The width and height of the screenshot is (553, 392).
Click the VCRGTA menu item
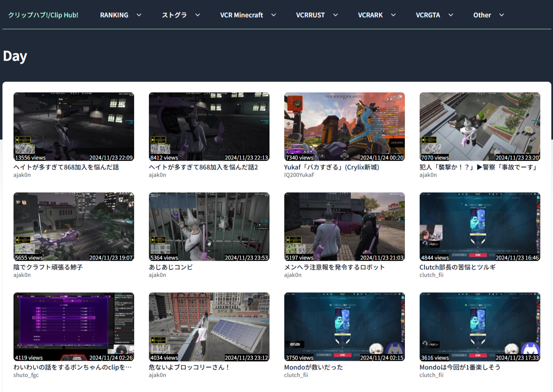[x=427, y=15]
